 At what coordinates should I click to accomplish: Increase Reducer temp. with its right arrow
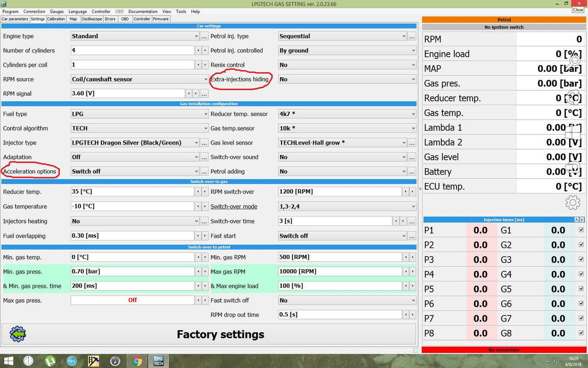[x=205, y=192]
